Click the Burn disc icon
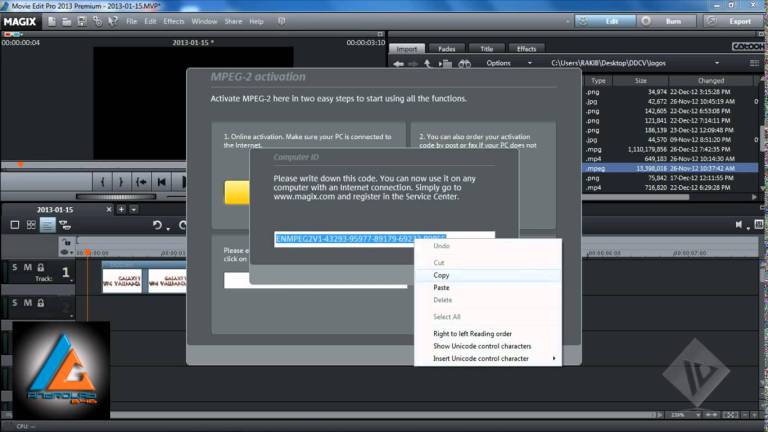Image resolution: width=768 pixels, height=432 pixels. coord(646,21)
